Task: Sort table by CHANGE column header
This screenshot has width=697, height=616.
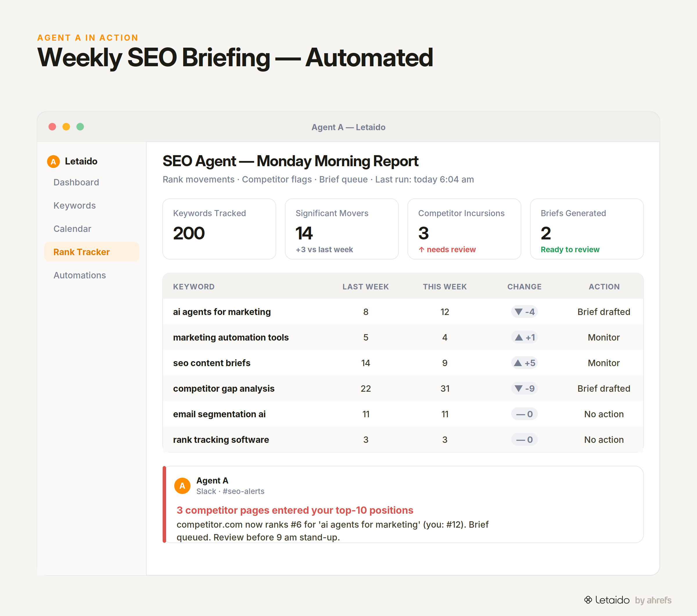Action: point(524,286)
